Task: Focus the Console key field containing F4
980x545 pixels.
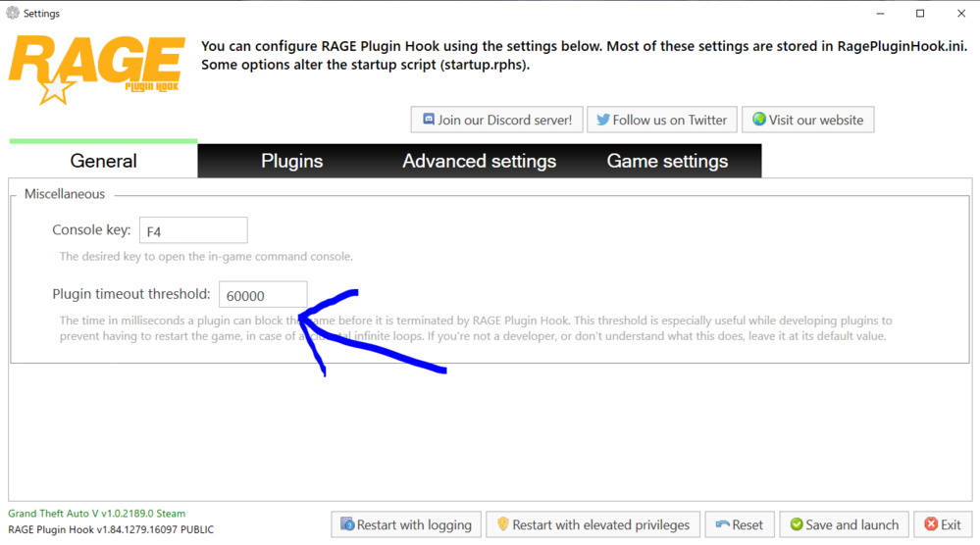Action: click(193, 230)
